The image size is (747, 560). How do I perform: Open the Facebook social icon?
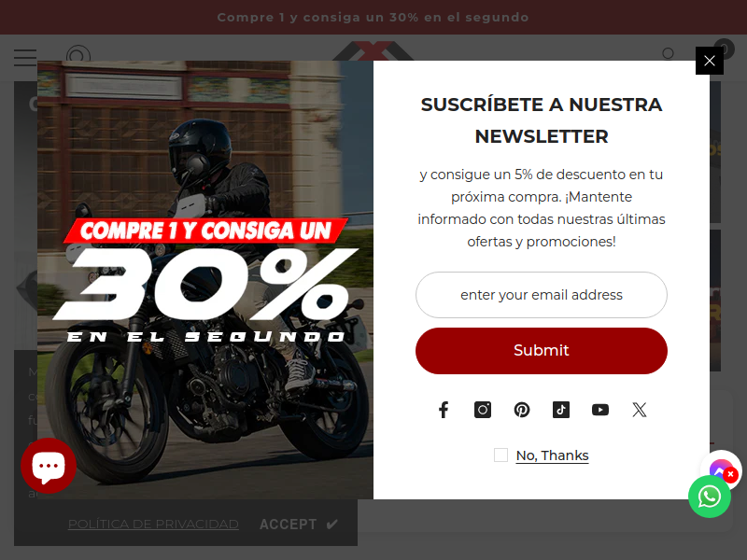444,410
